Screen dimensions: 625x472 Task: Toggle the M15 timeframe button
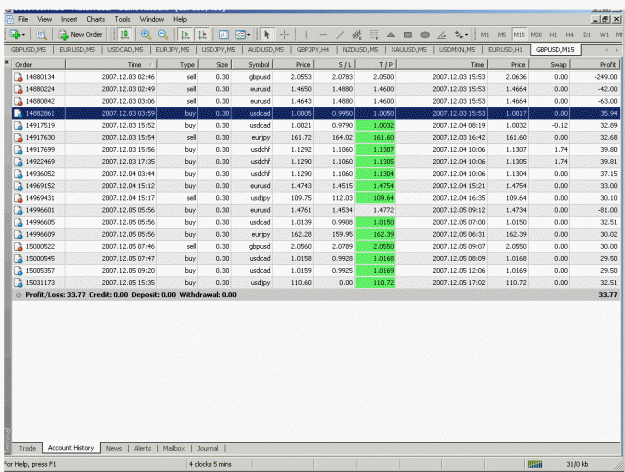click(x=519, y=35)
